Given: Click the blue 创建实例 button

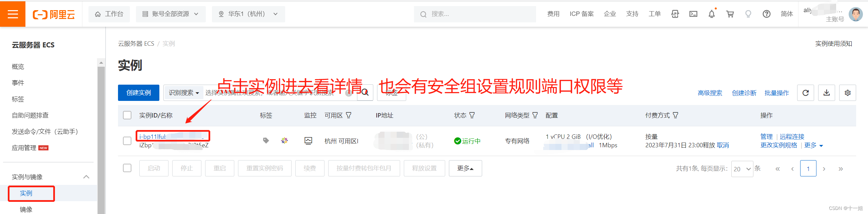Looking at the screenshot, I should pyautogui.click(x=139, y=93).
